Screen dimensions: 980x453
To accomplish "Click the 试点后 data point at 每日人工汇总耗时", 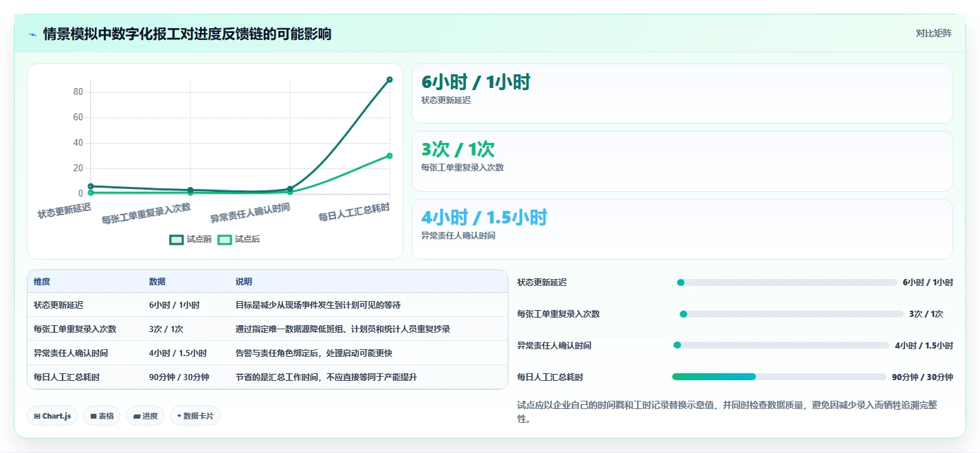I will [390, 155].
